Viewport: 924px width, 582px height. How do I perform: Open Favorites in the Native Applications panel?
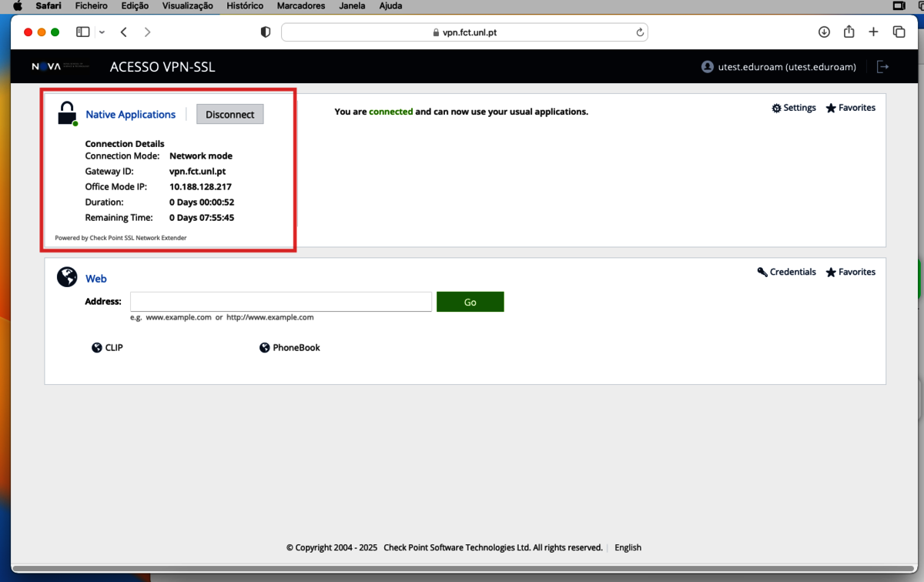(x=851, y=108)
